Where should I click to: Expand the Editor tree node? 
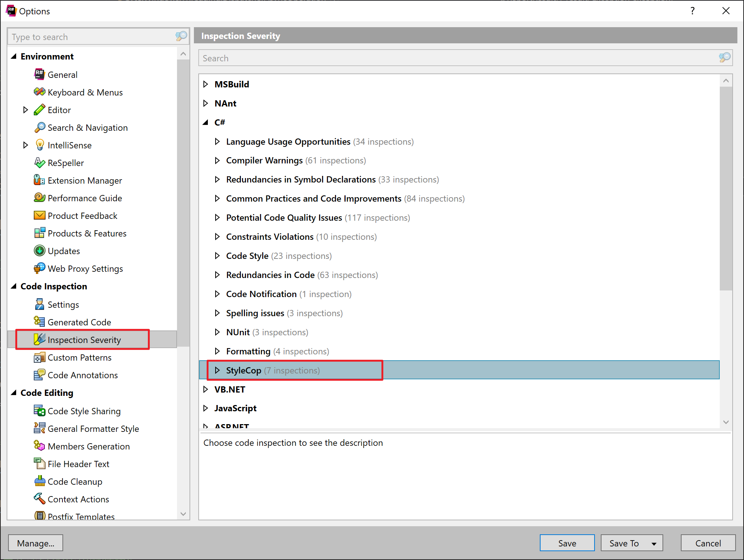(25, 109)
